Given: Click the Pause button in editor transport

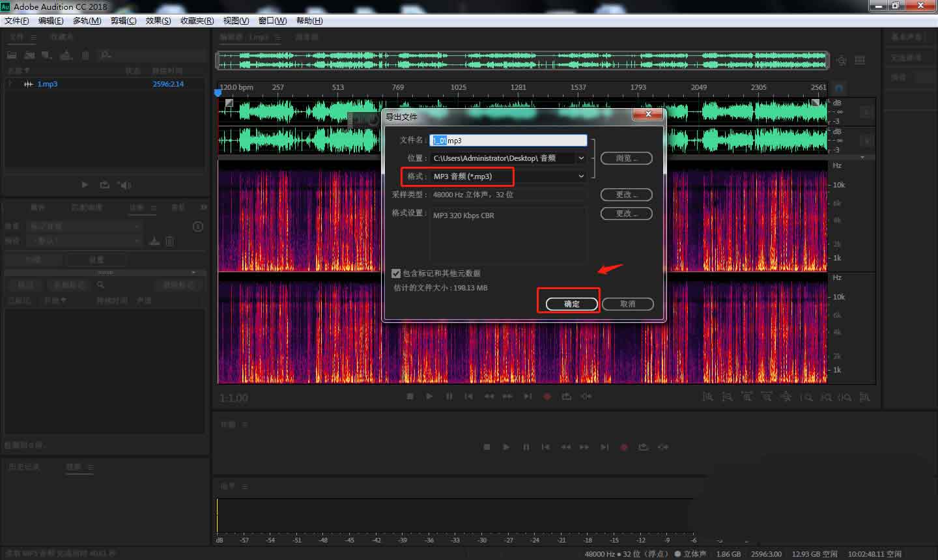Looking at the screenshot, I should (449, 397).
